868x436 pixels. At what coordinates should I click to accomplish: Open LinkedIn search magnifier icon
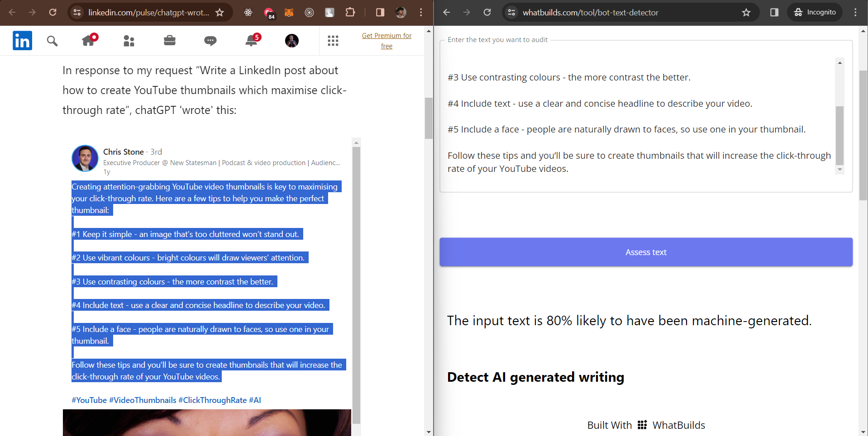(x=52, y=41)
